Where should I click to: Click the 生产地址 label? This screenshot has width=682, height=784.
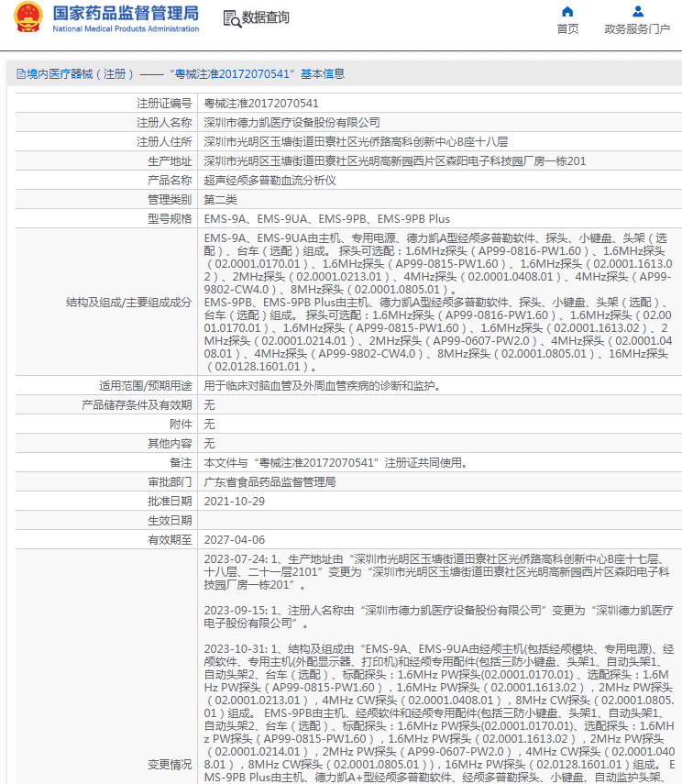(170, 161)
